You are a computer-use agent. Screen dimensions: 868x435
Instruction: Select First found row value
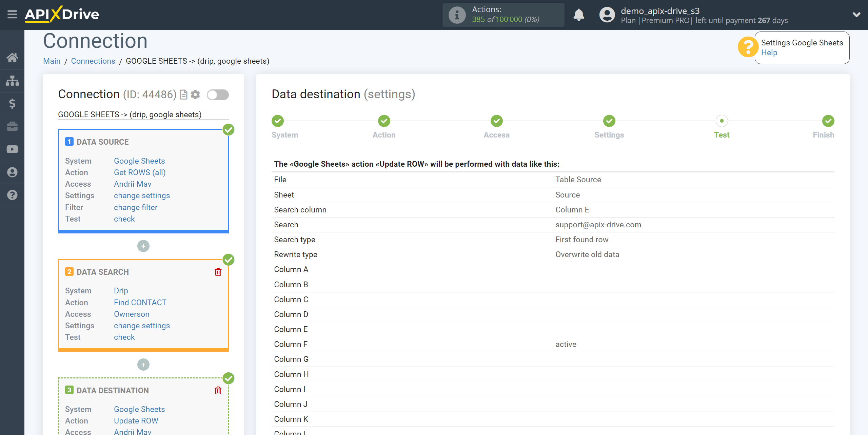pyautogui.click(x=582, y=240)
